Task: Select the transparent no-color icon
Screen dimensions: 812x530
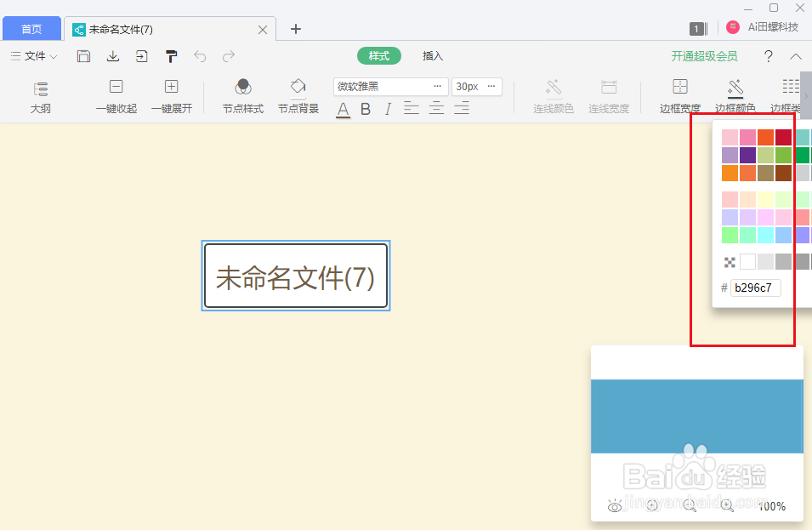Action: click(730, 262)
